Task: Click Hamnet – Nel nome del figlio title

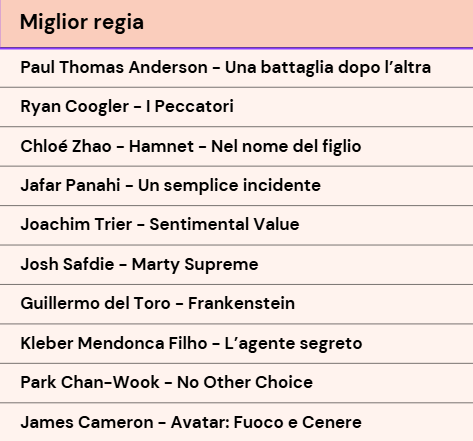Action: pyautogui.click(x=245, y=147)
